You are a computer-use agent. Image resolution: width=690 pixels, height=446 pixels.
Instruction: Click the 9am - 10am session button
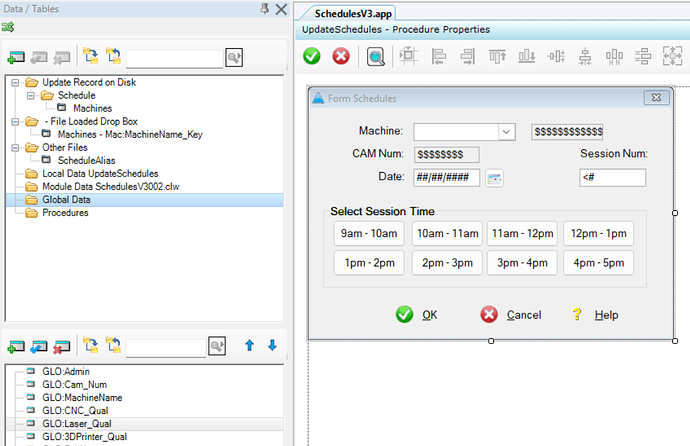pyautogui.click(x=369, y=234)
